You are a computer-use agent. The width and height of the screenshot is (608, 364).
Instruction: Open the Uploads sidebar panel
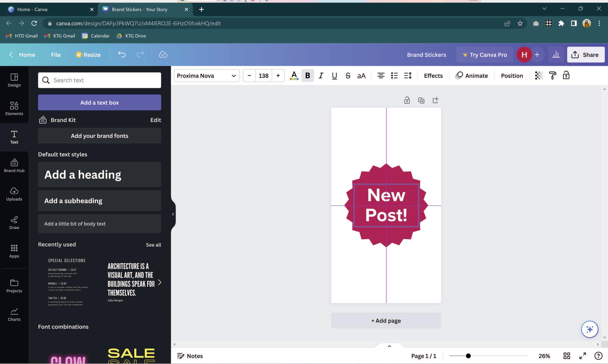point(14,194)
